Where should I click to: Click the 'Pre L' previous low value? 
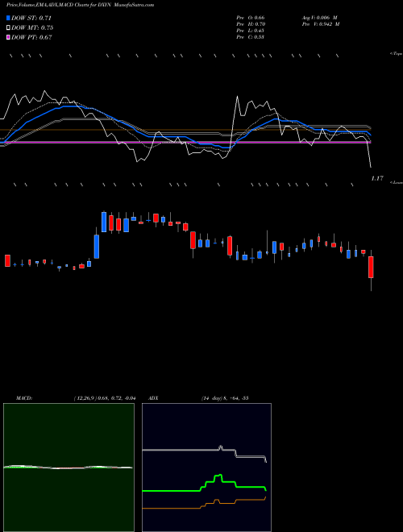(x=251, y=31)
